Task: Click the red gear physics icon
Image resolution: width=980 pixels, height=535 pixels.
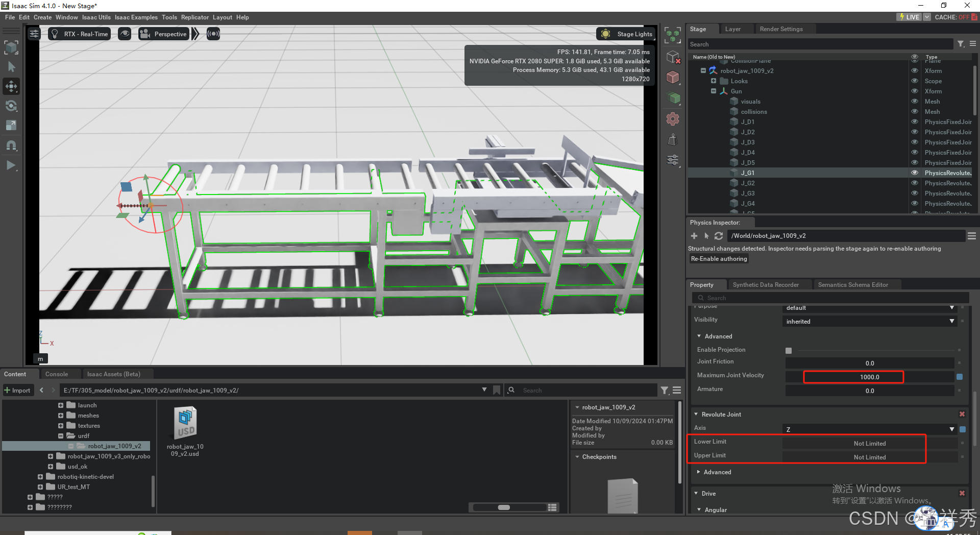Action: 673,119
